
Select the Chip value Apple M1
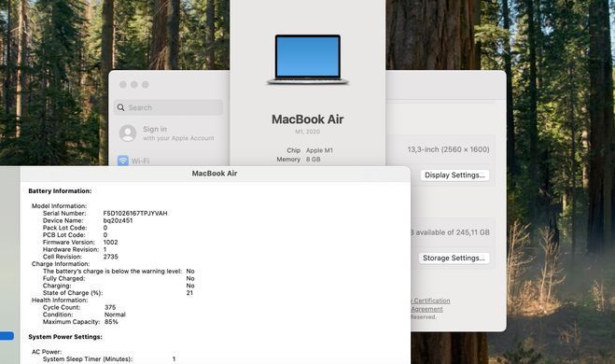click(319, 150)
